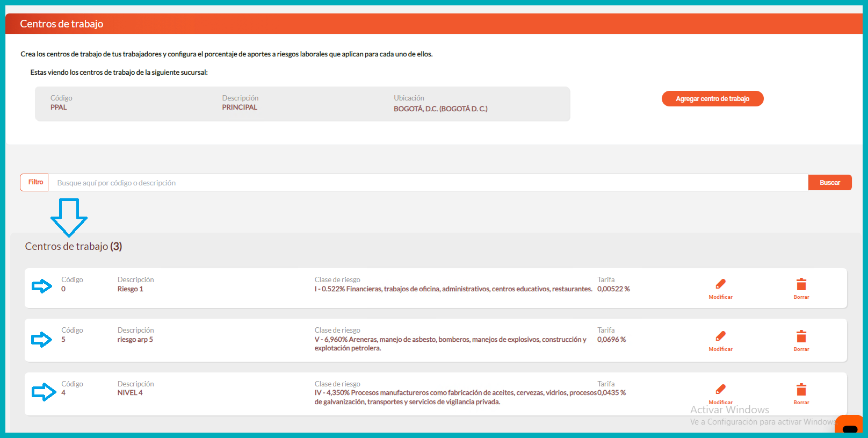Edit riesgo arp 5 with the pencil icon
868x438 pixels.
click(x=720, y=336)
